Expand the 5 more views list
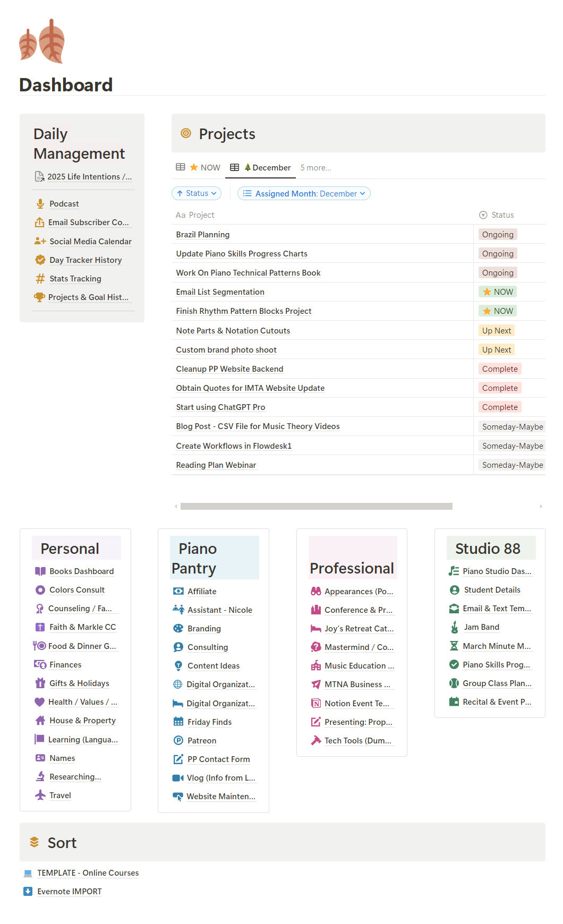This screenshot has height=924, width=563. [315, 168]
